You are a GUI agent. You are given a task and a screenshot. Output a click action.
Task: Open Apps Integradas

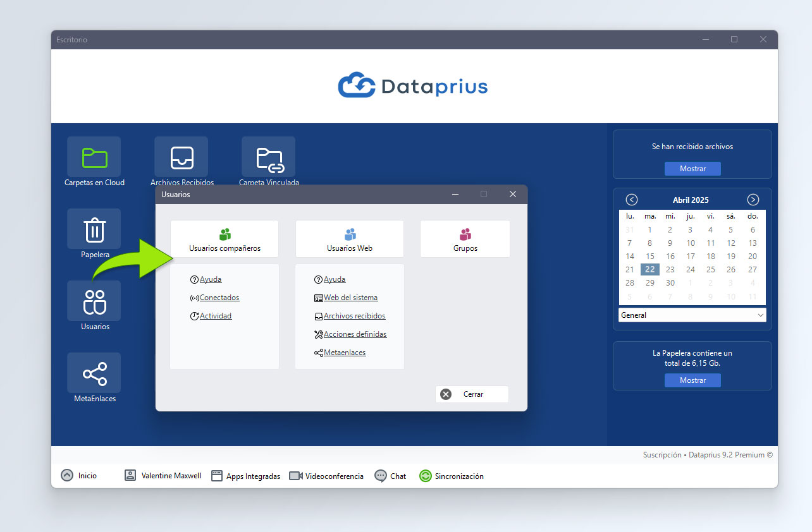[245, 476]
